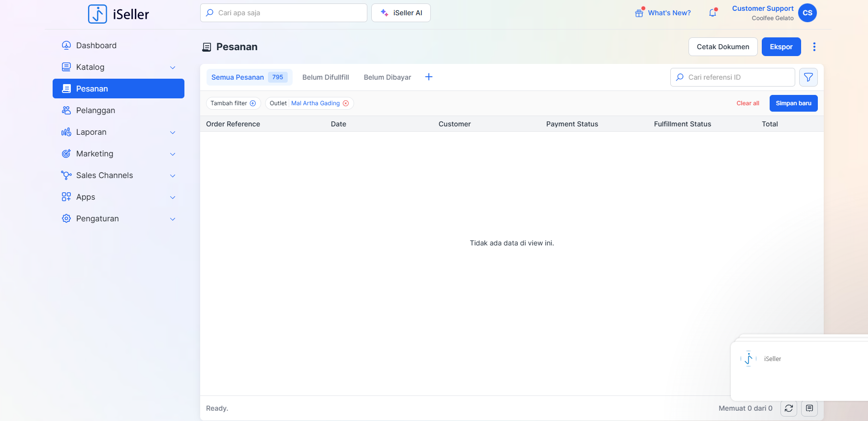Click Cetak Dokumen button

pyautogui.click(x=722, y=47)
